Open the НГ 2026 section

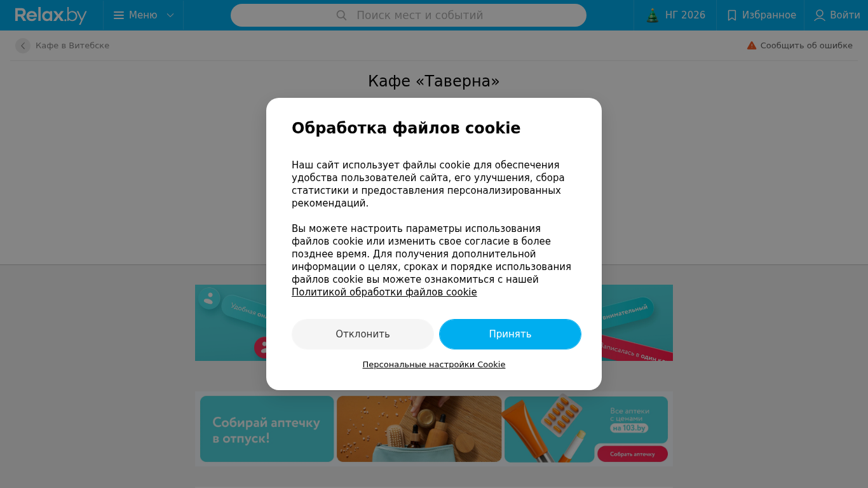675,15
